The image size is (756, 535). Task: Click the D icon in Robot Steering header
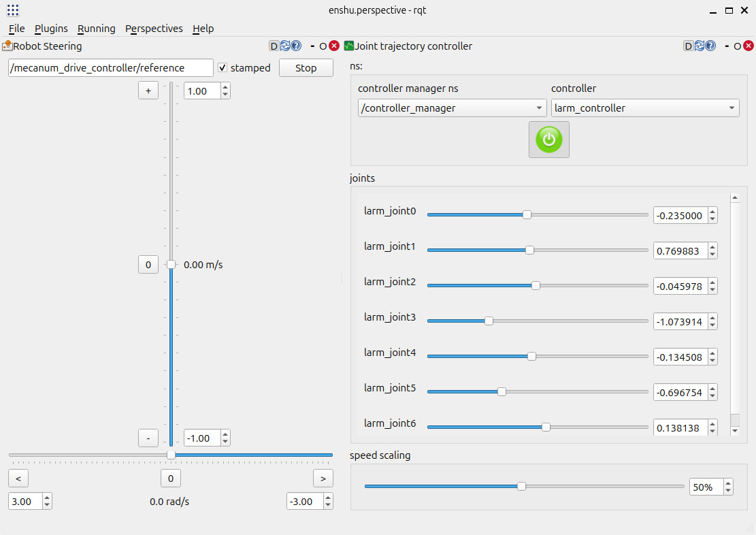coord(274,46)
